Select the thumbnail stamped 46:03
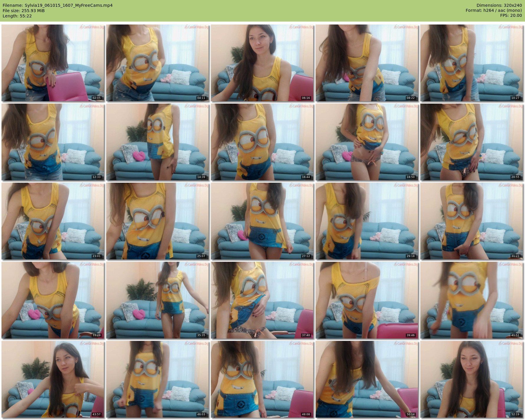The image size is (525, 420). (157, 379)
